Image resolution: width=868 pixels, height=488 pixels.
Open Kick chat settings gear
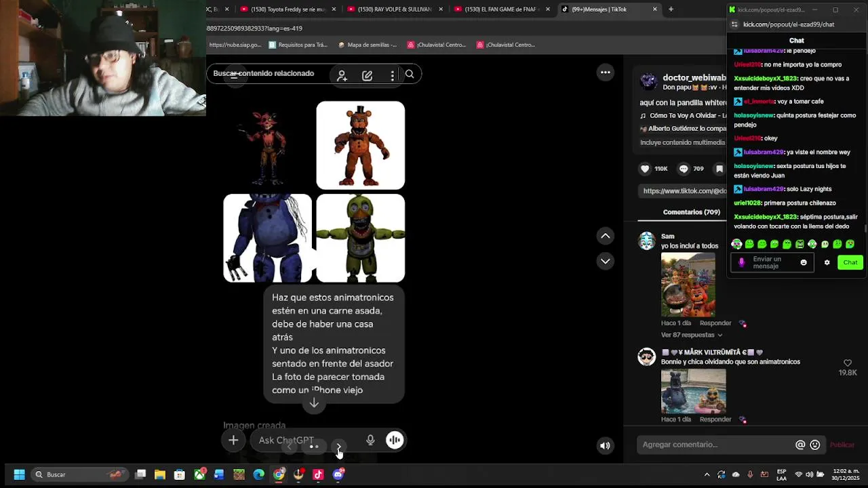(827, 262)
